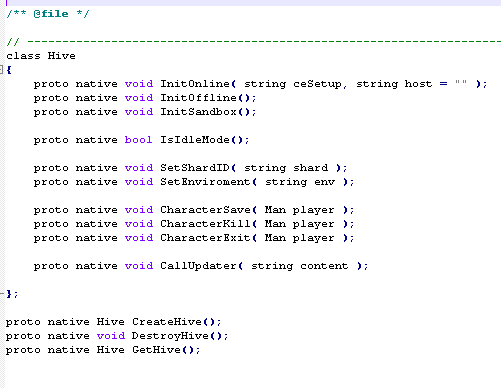The height and width of the screenshot is (388, 501).
Task: Click the CharacterExit function name
Action: (x=205, y=238)
